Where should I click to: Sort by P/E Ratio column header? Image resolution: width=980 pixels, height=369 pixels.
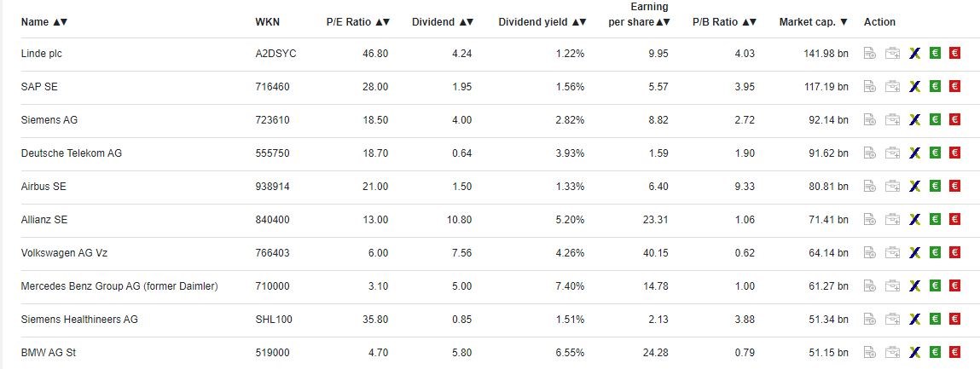pos(357,22)
